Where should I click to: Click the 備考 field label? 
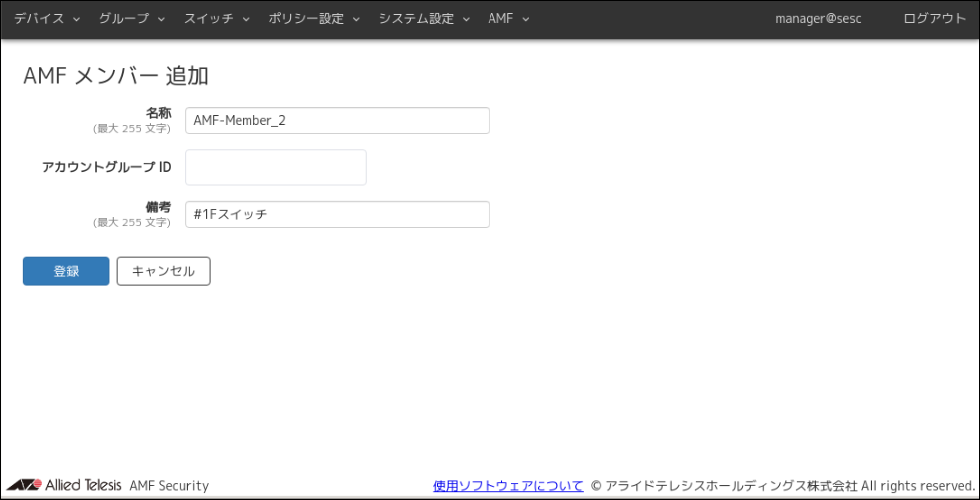158,207
